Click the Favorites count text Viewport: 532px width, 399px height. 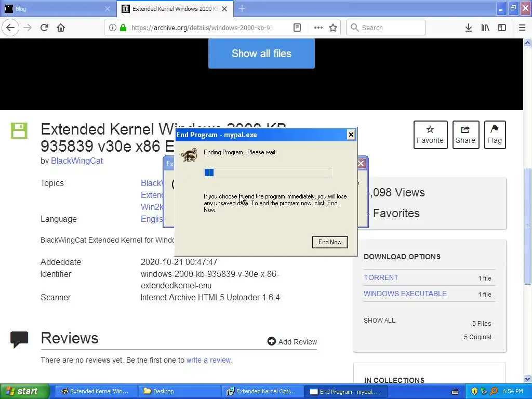point(396,213)
